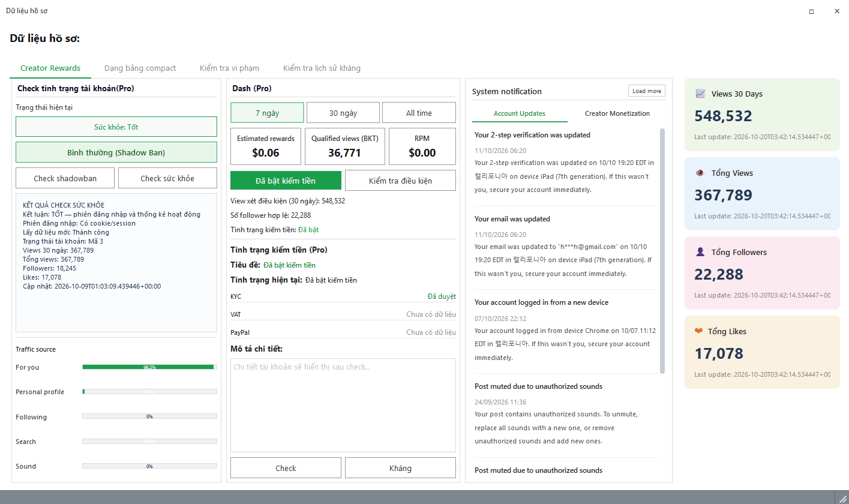The width and height of the screenshot is (849, 504).
Task: Go to Kiểm tra lịch sử kháng tab
Action: coord(322,68)
